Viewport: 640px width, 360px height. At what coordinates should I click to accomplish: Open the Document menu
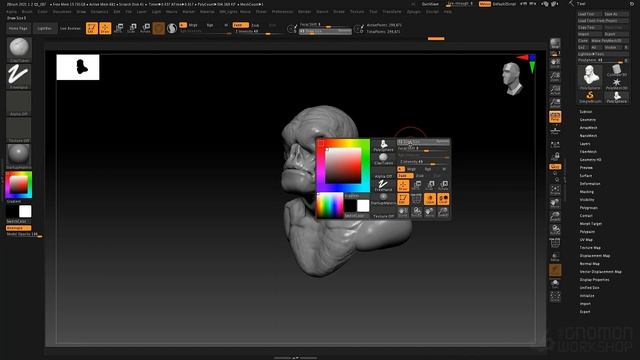point(62,12)
